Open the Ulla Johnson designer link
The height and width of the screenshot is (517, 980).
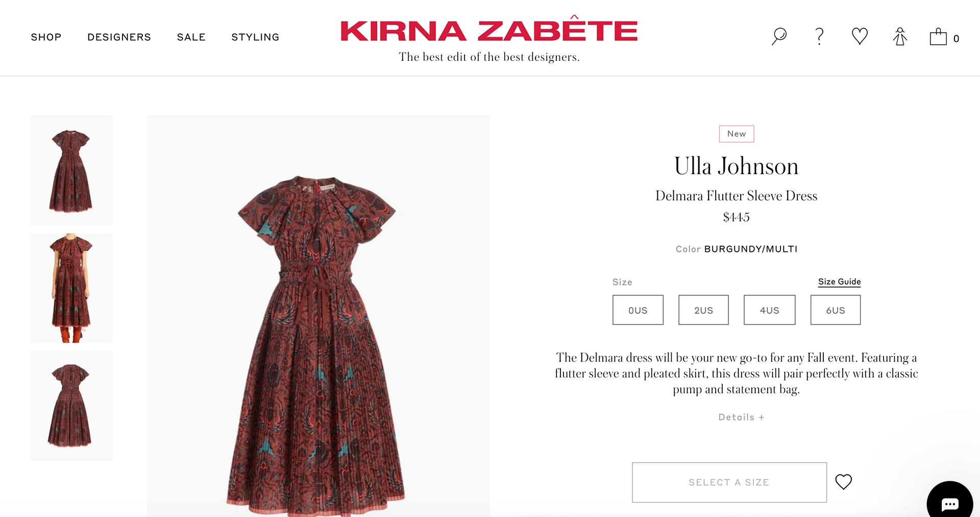click(736, 166)
